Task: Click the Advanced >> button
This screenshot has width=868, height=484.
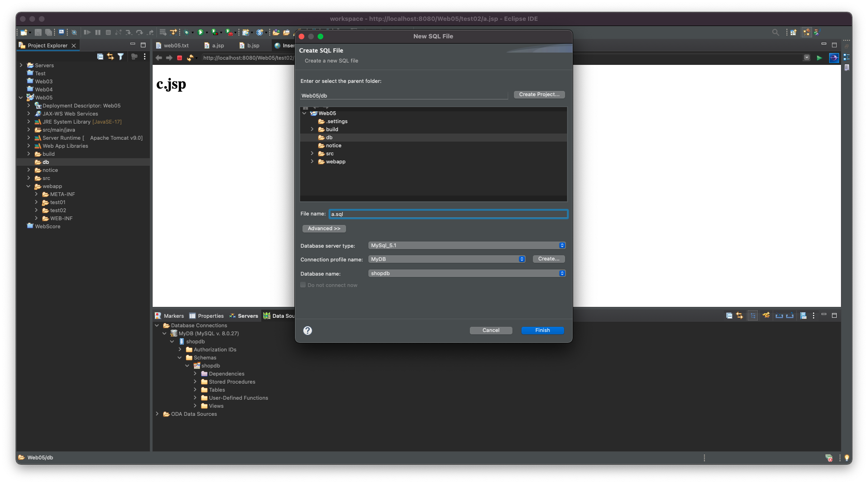Action: click(324, 229)
